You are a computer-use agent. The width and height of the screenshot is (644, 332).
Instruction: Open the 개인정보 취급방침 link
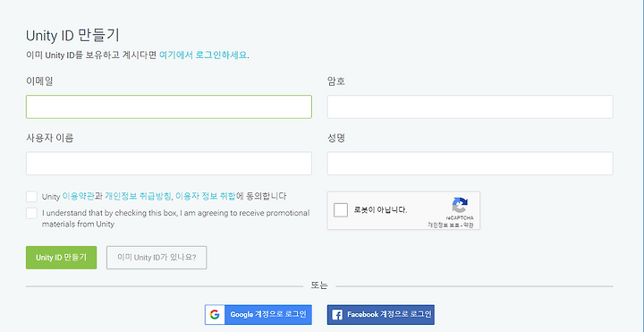[138, 196]
